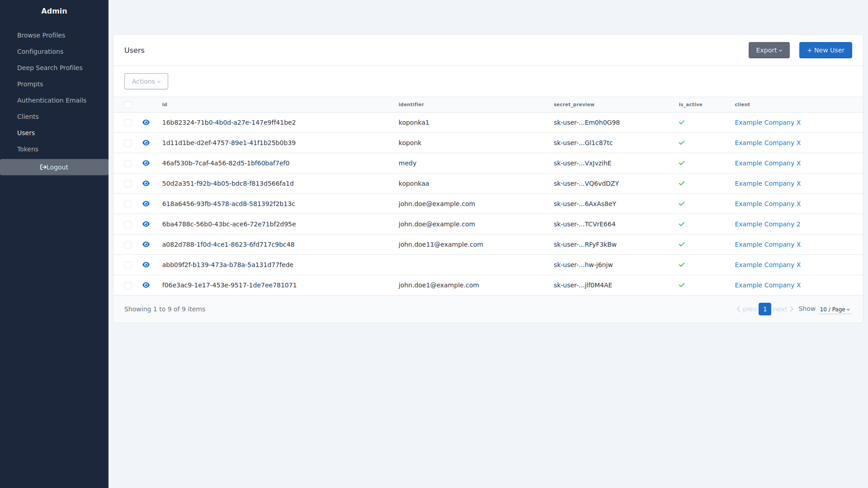Click the New User button
The width and height of the screenshot is (868, 488).
coord(825,50)
